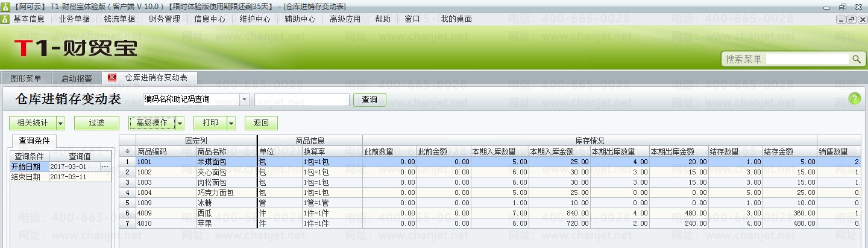Click the 查询 button
Screen dimensions: 868x248
click(370, 100)
